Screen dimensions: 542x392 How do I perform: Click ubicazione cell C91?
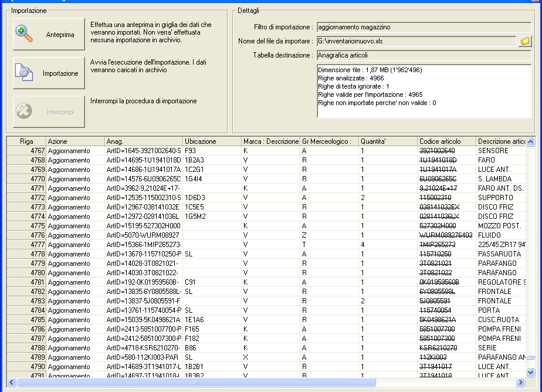pyautogui.click(x=212, y=282)
